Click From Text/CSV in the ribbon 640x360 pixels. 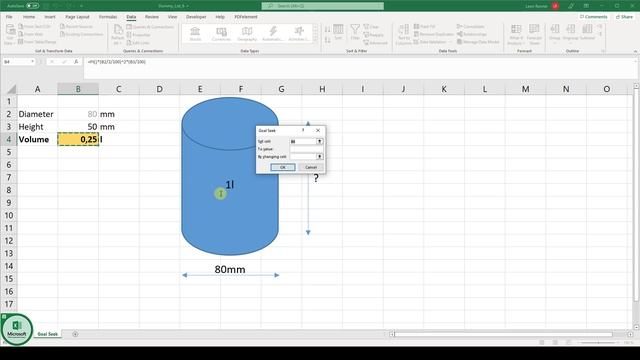[35, 27]
